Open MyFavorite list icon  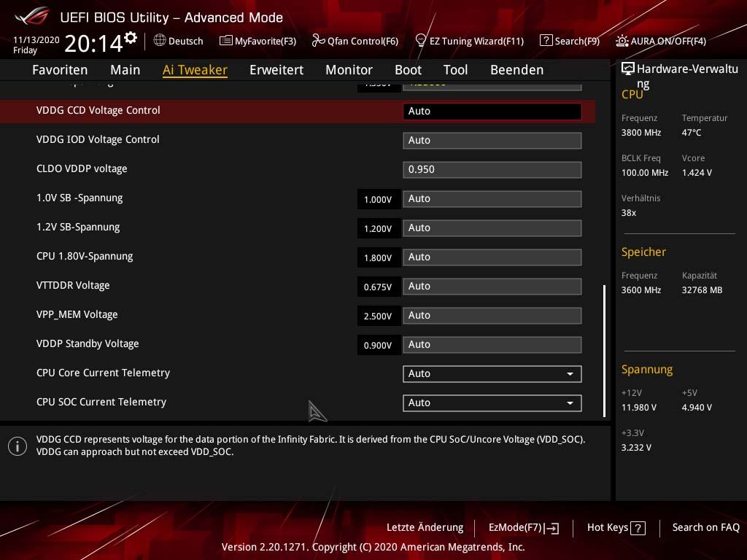pyautogui.click(x=226, y=41)
